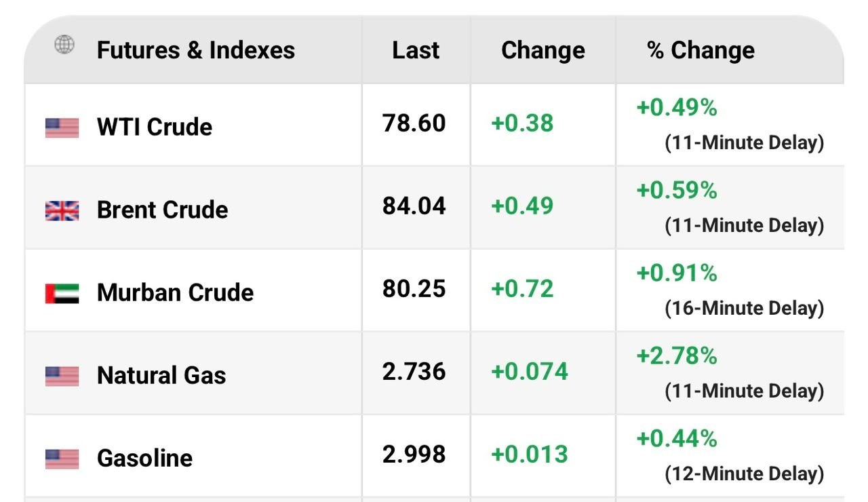Image resolution: width=868 pixels, height=502 pixels.
Task: Sort by the % Change column header
Action: pos(701,50)
